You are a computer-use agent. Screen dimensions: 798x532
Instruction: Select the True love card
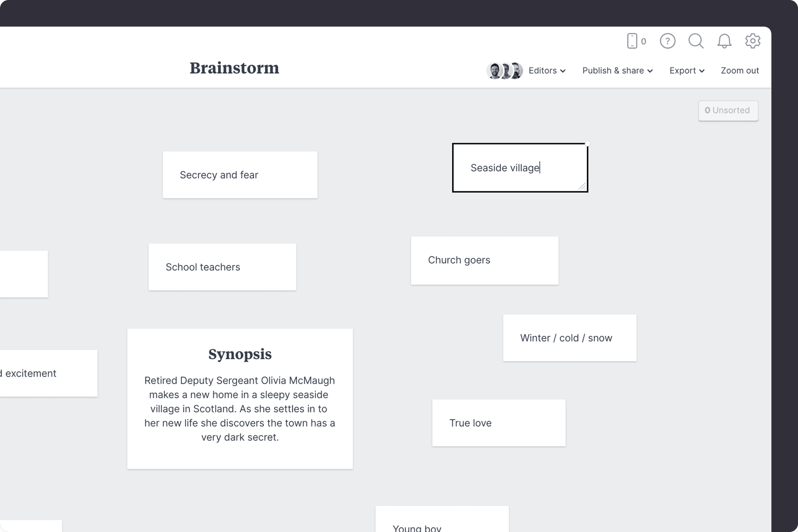click(498, 422)
